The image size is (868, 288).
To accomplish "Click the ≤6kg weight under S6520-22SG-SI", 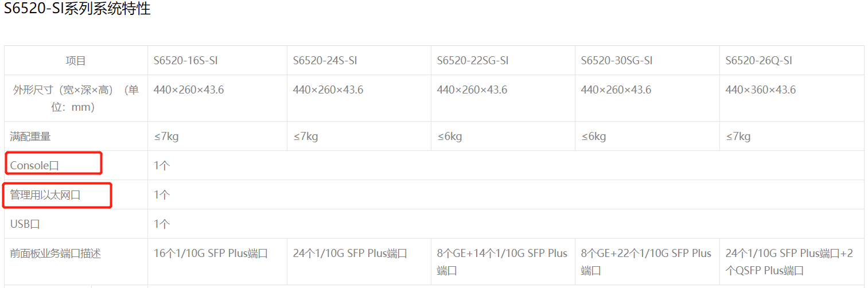I will point(449,137).
